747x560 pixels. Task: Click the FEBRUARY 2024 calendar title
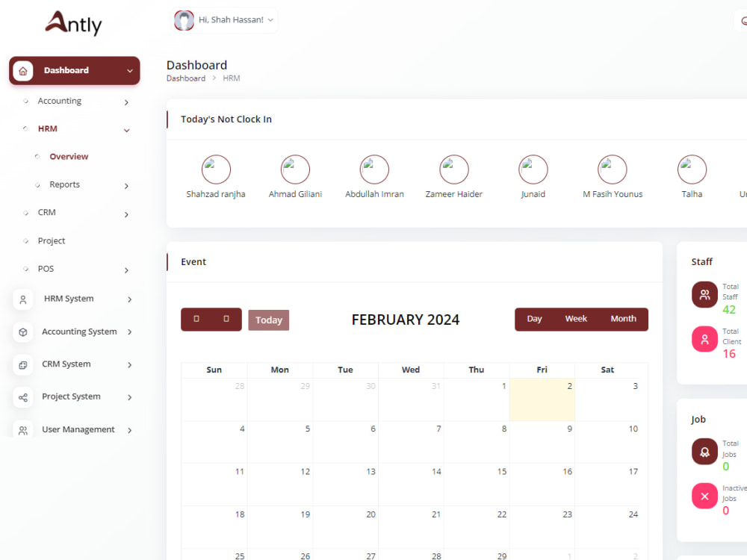point(406,320)
